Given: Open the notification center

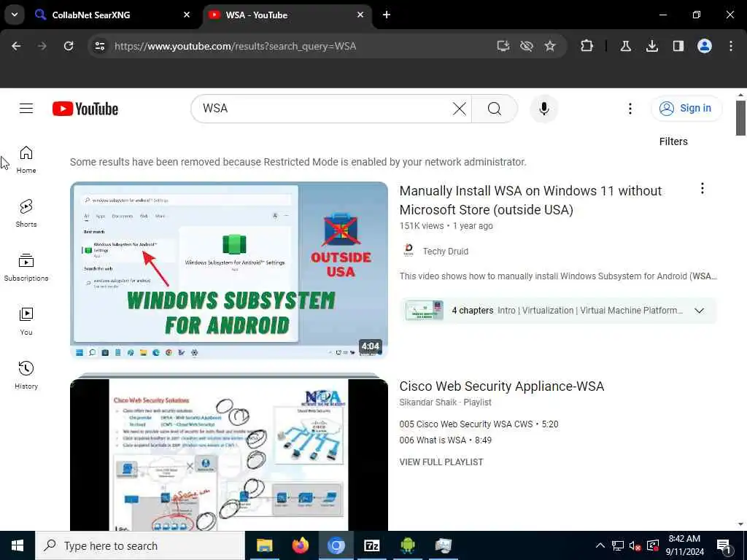Looking at the screenshot, I should coord(724,546).
